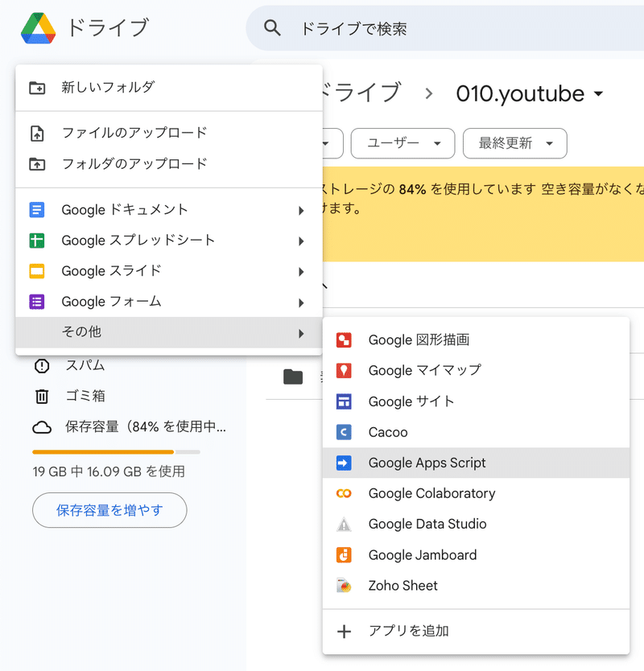
Task: Click the Google 図形描画 red icon
Action: coord(344,340)
